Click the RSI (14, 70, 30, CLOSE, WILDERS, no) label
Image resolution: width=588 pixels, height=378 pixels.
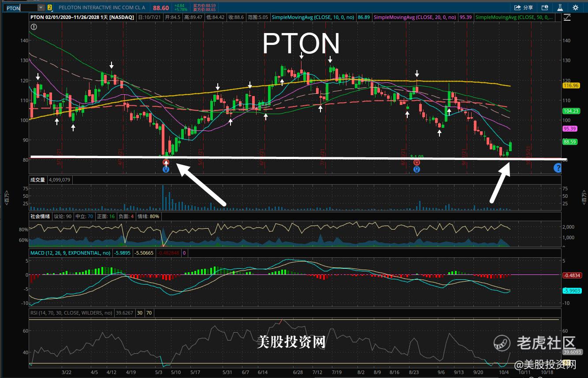click(x=71, y=313)
